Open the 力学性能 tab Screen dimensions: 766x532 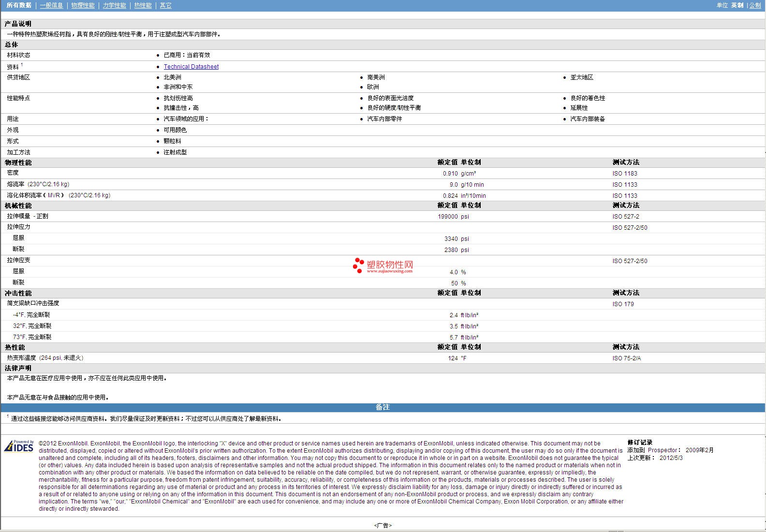[114, 5]
